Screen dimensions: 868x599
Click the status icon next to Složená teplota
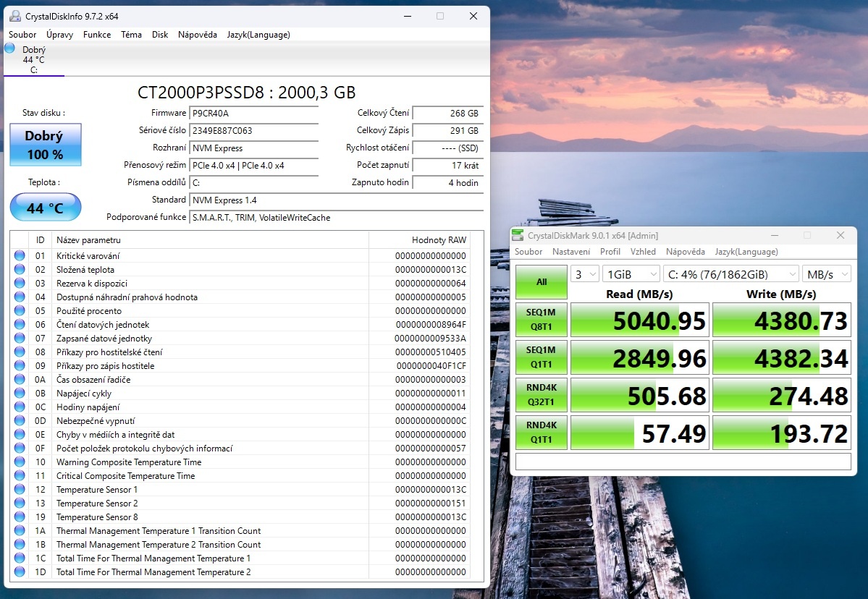click(19, 269)
